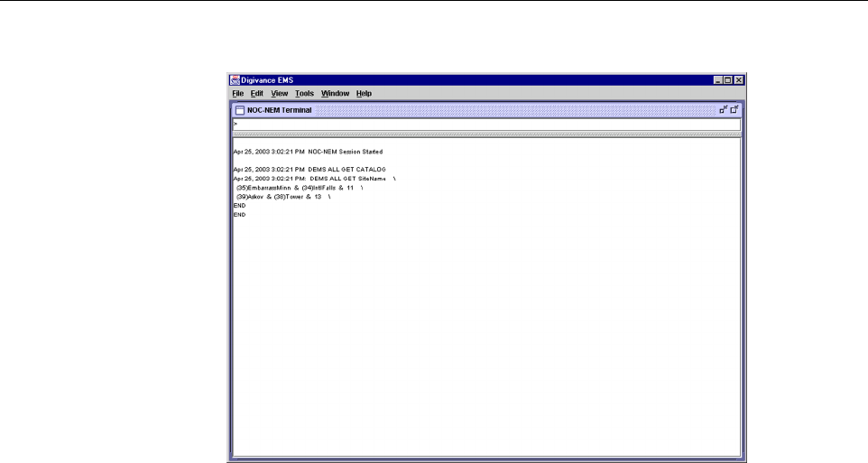Click the '(35)EmbarrassMinn' output line
The image size is (868, 463).
(x=300, y=188)
